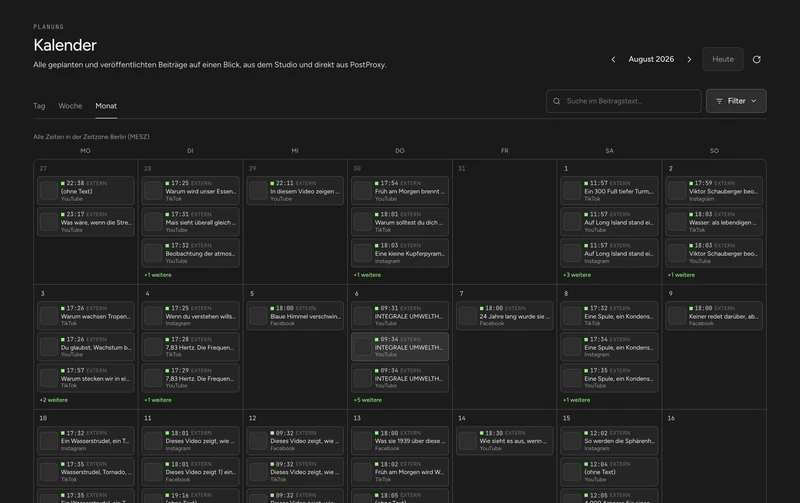Viewport: 800px width, 503px height.
Task: Click the August 2026 month label
Action: point(651,60)
